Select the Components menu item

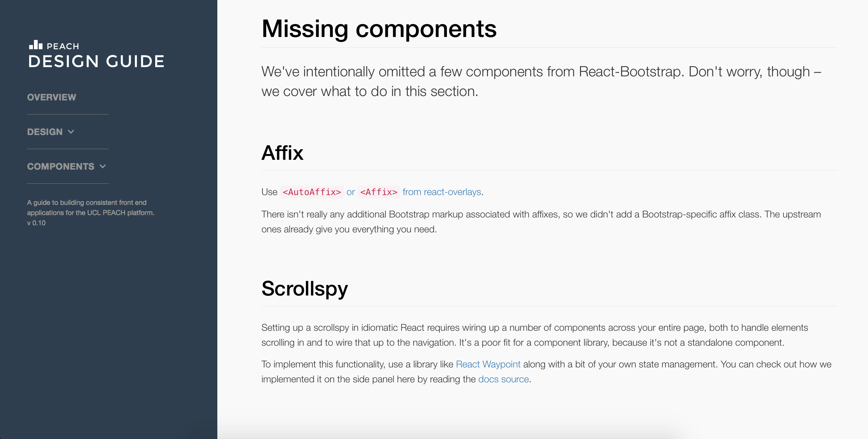click(61, 167)
